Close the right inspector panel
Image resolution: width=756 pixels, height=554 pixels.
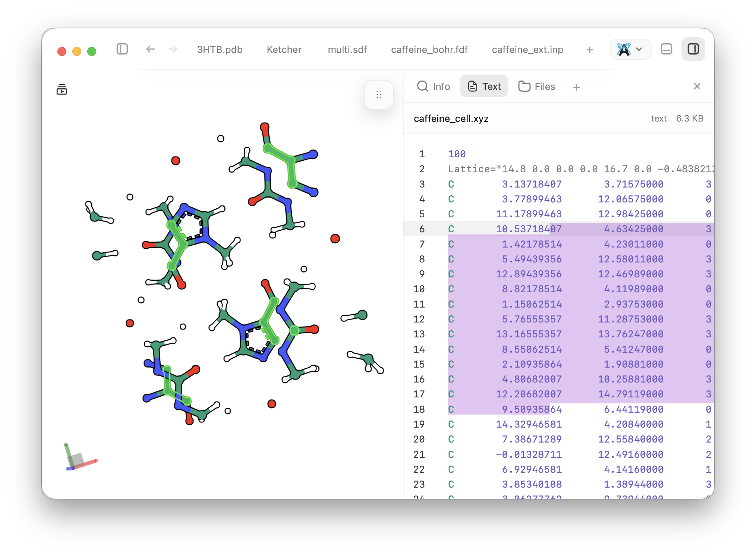tap(697, 86)
